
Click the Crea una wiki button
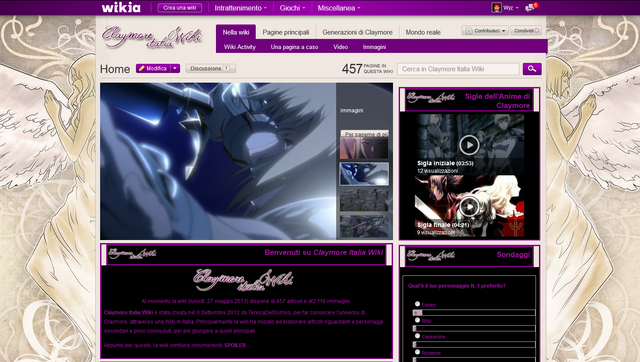click(180, 8)
